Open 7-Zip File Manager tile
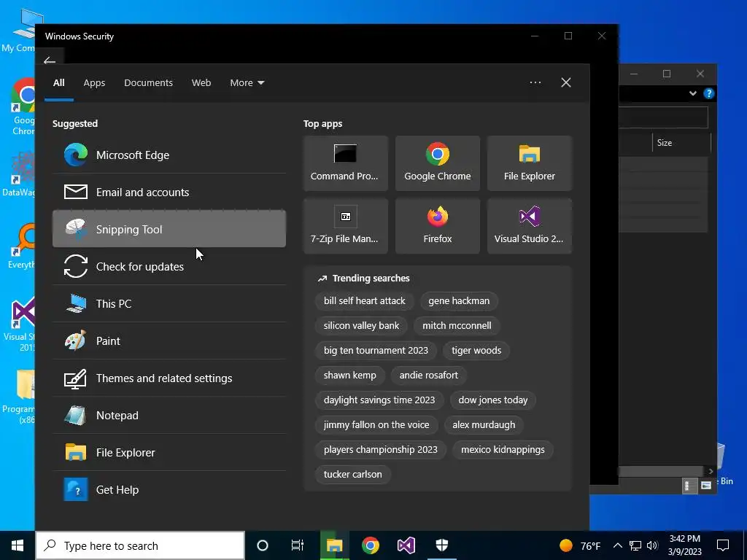 point(345,226)
